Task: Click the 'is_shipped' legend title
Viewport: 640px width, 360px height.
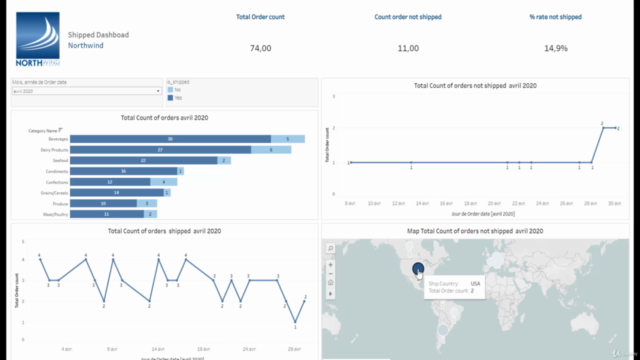Action: [178, 82]
